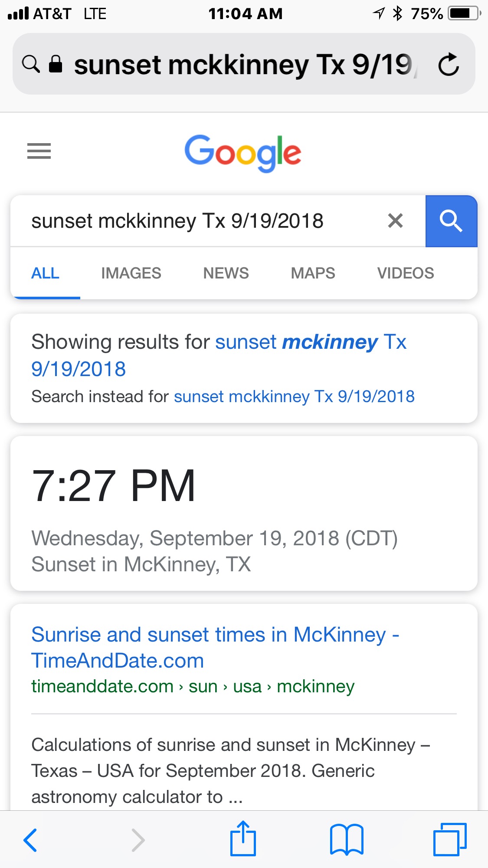Open the Google hamburger menu
This screenshot has height=868, width=488.
tap(39, 151)
